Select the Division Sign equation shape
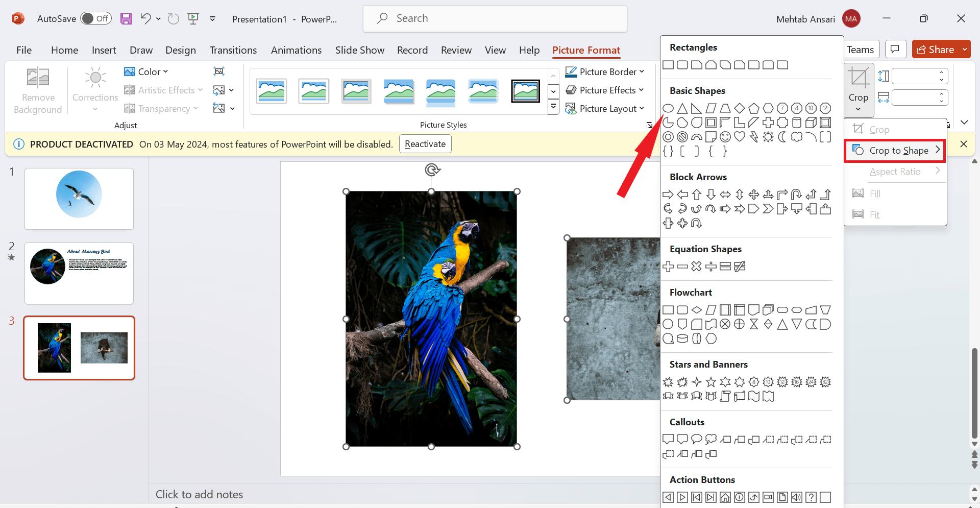 click(710, 267)
